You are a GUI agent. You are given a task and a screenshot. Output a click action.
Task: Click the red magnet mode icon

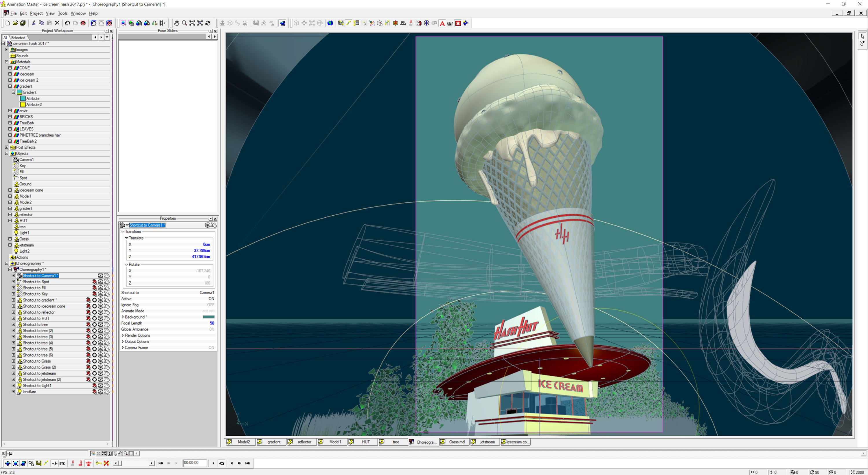(x=418, y=23)
